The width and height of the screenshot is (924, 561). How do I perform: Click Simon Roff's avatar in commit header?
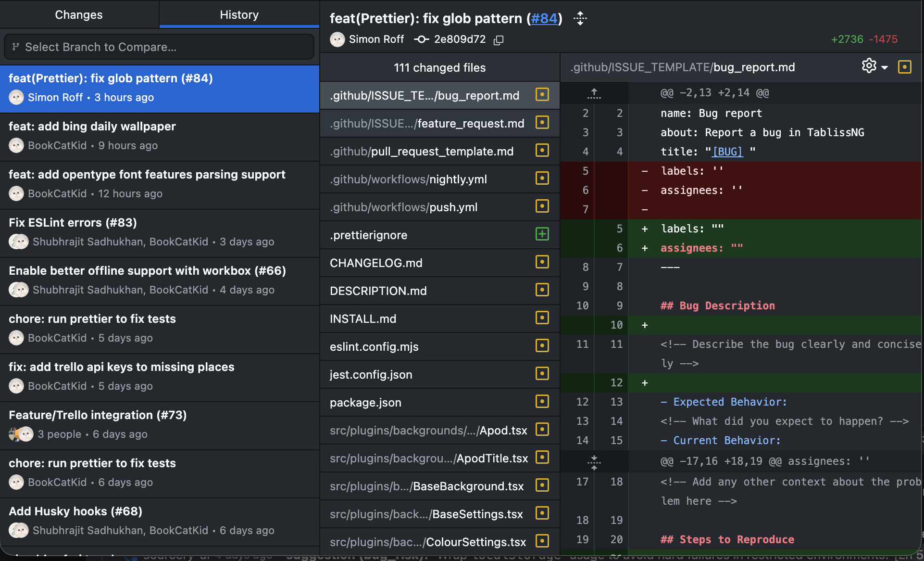(x=337, y=39)
